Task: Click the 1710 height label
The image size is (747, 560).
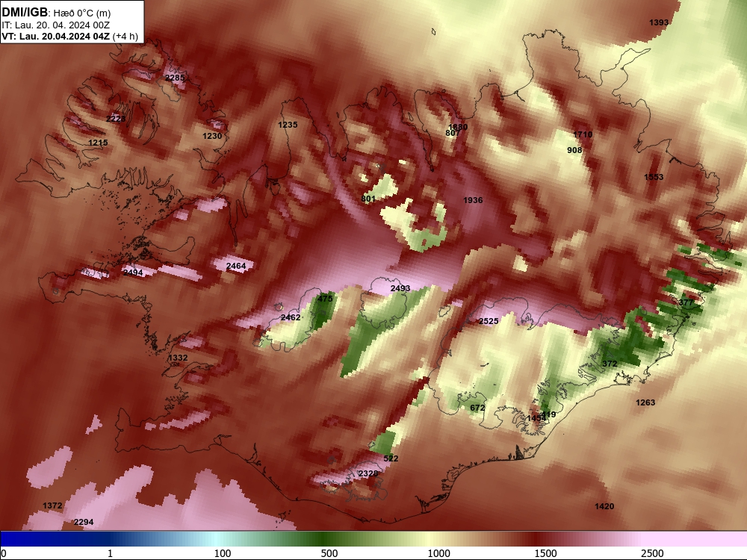Action: [583, 134]
